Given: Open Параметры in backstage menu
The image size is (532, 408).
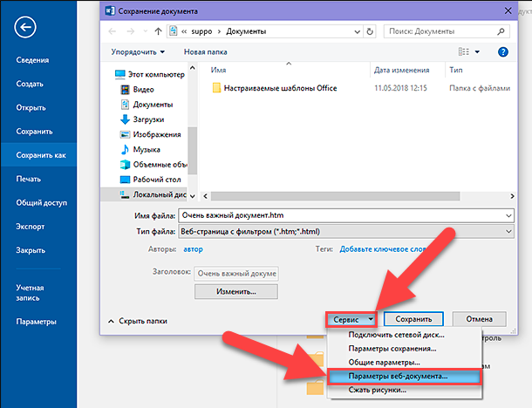Looking at the screenshot, I should [x=36, y=322].
